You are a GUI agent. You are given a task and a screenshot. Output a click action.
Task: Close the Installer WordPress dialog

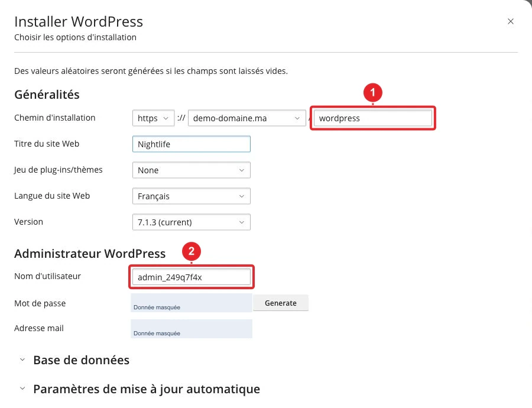pyautogui.click(x=510, y=21)
